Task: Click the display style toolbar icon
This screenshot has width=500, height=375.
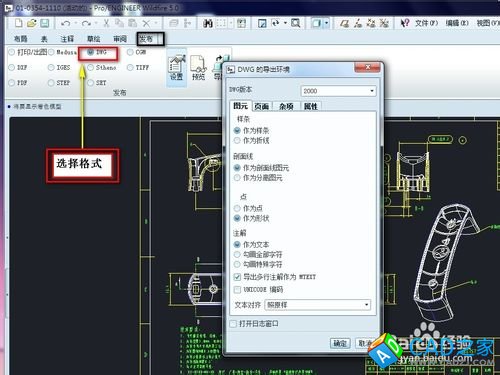Action: coord(316,23)
